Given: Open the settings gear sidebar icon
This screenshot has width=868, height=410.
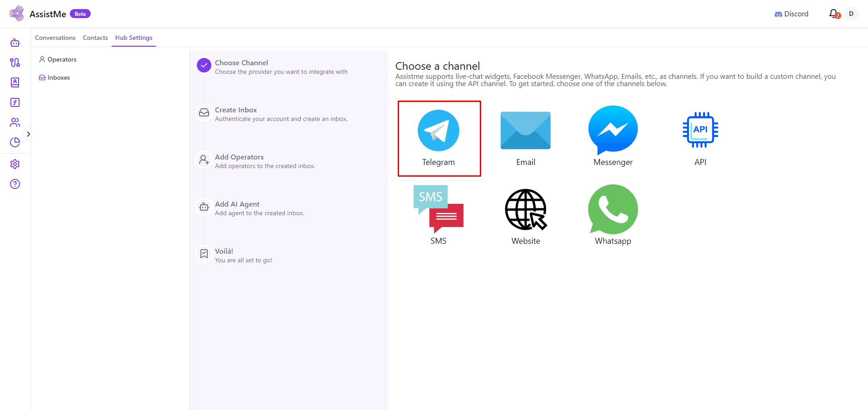Looking at the screenshot, I should coord(15,164).
